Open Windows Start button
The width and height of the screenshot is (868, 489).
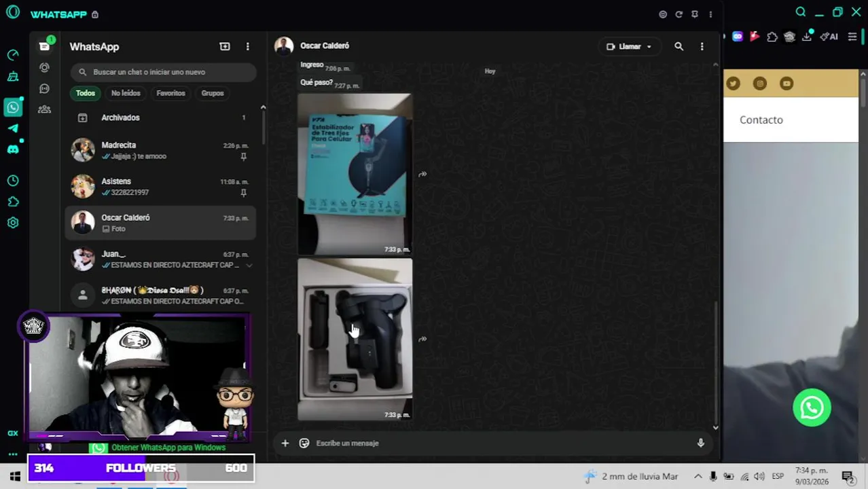(14, 476)
